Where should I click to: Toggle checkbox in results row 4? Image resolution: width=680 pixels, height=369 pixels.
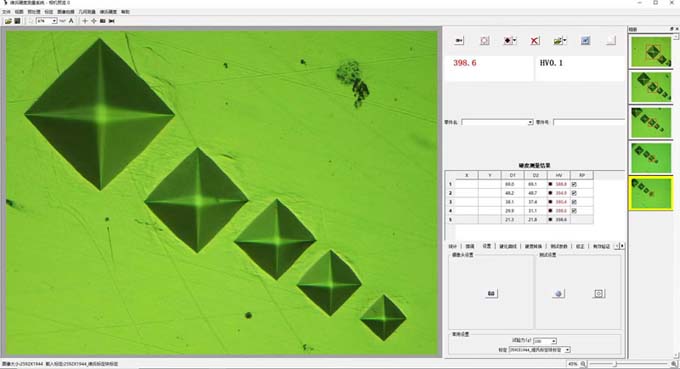click(x=574, y=211)
